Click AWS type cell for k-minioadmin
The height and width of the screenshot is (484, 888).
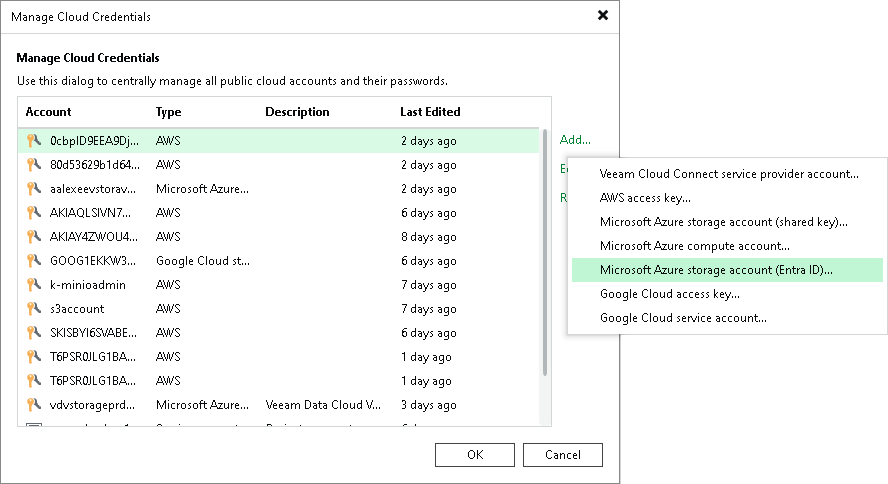point(168,285)
